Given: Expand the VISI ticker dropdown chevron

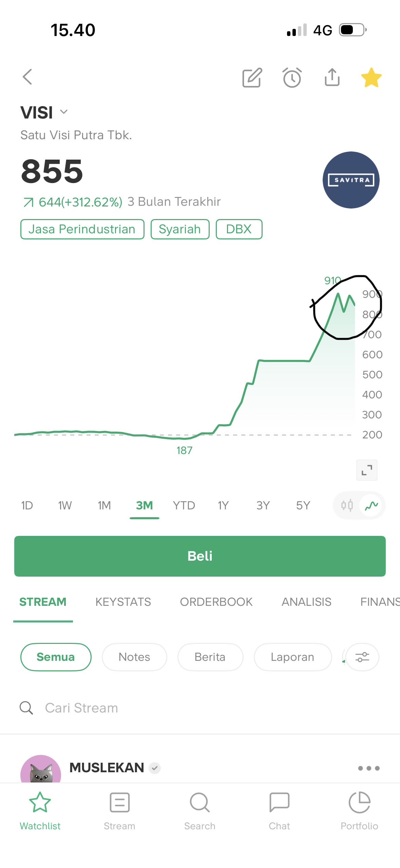Looking at the screenshot, I should tap(64, 112).
